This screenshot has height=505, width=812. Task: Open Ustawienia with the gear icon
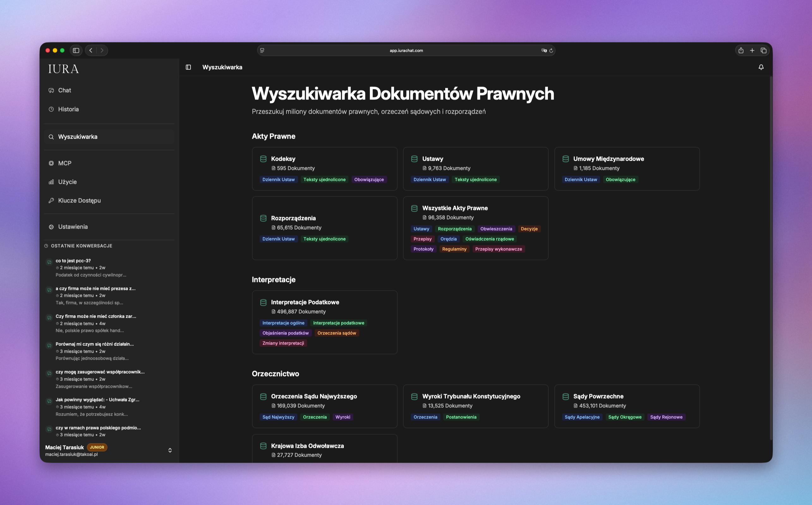[x=51, y=226]
